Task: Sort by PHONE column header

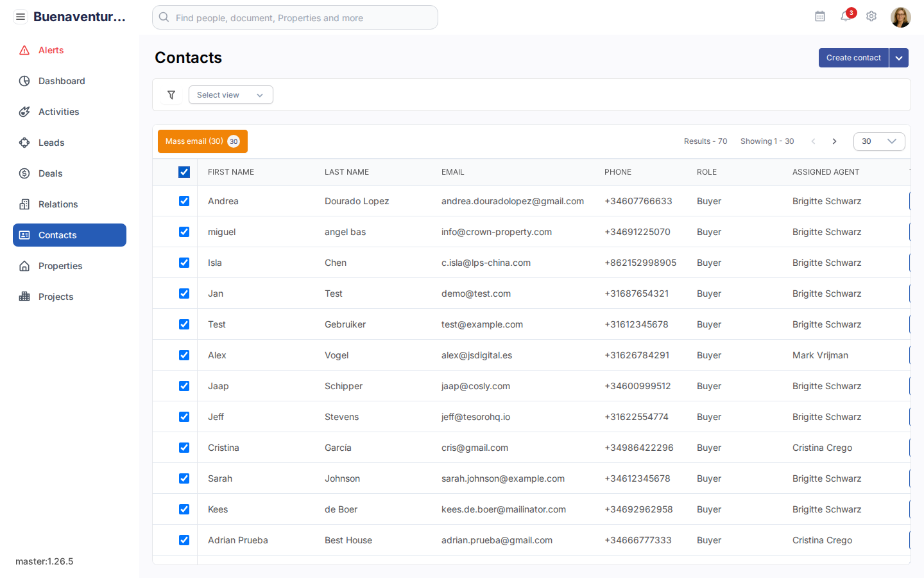Action: coord(618,172)
